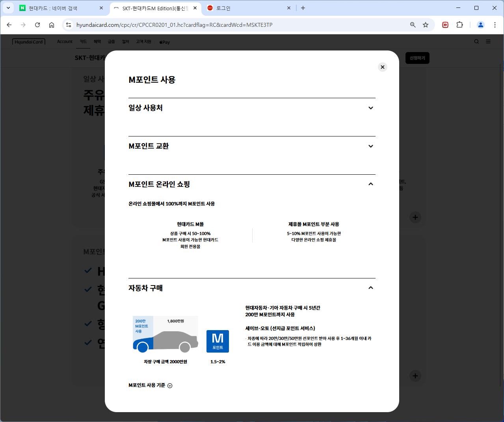Close the SKT-현대카드M Edition3 tab
Viewport: 504px width, 422px height.
(x=195, y=8)
